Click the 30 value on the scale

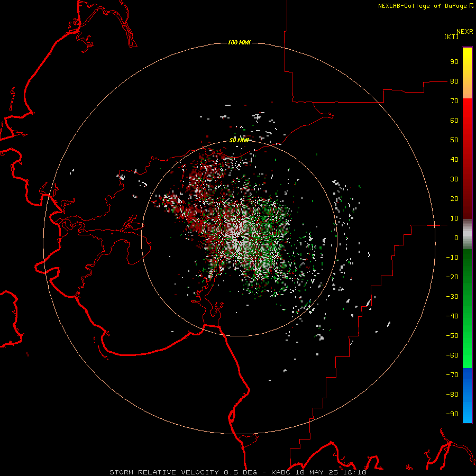454,179
